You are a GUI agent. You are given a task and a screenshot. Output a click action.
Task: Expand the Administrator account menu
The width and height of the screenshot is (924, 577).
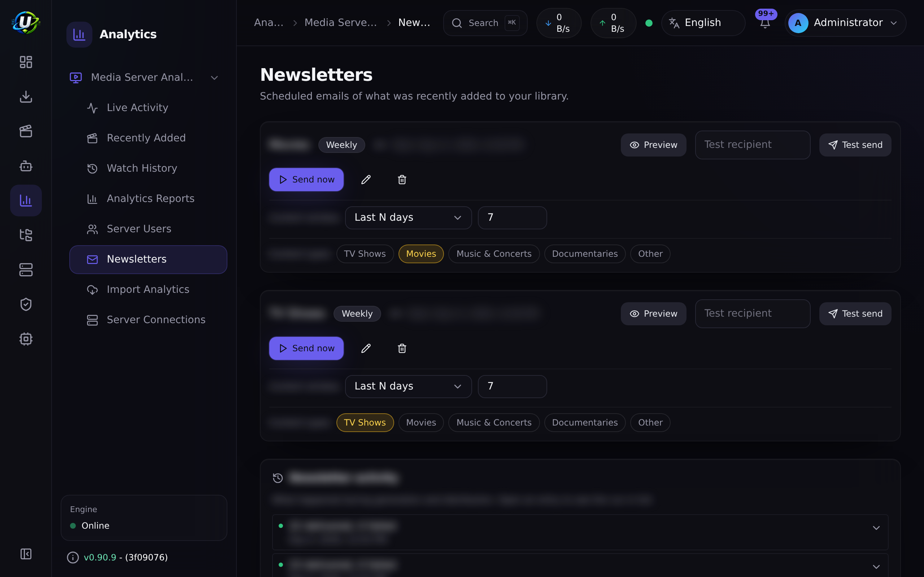[x=845, y=23]
